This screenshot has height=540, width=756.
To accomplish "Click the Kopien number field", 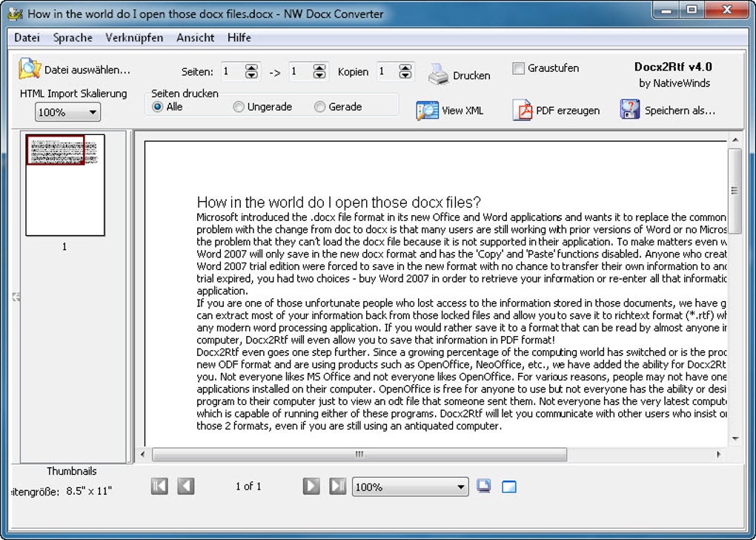I will click(x=388, y=72).
